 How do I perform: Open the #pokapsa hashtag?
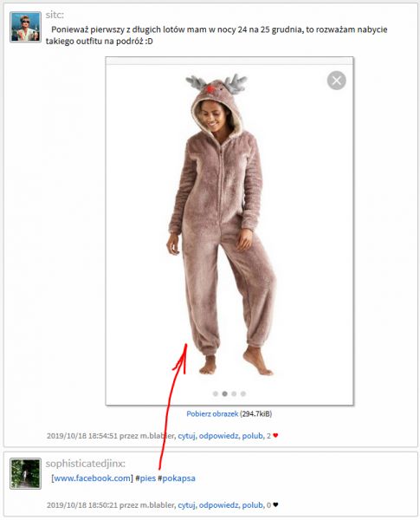pos(177,478)
